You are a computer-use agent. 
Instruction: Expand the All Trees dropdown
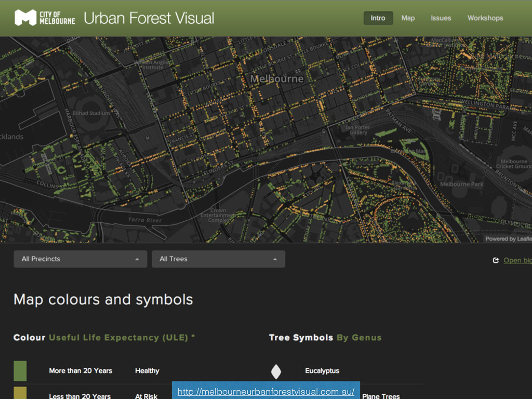(218, 259)
